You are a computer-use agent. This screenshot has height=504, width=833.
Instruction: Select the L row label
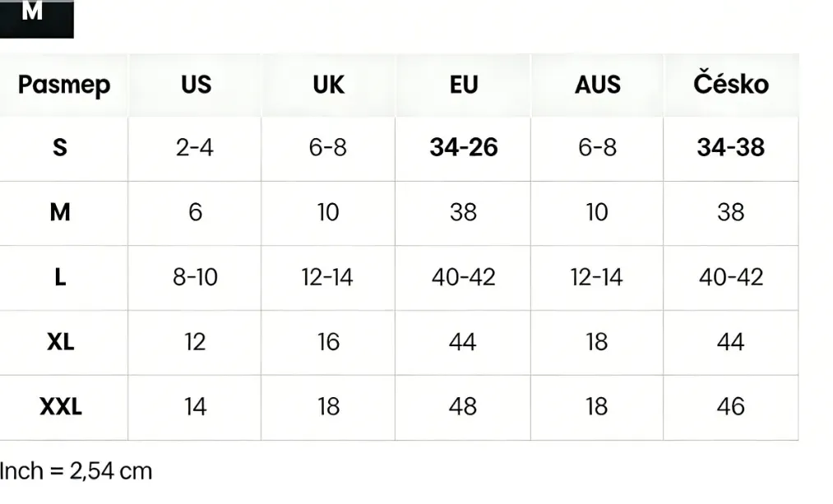(x=60, y=277)
